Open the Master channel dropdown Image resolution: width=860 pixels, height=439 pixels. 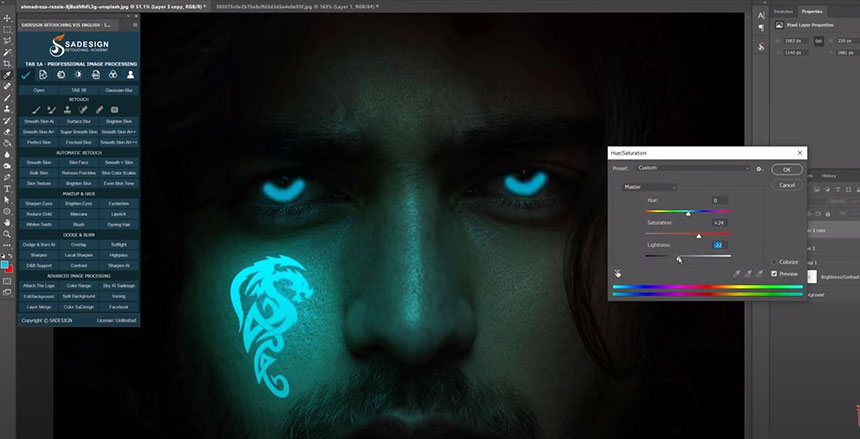click(x=649, y=187)
